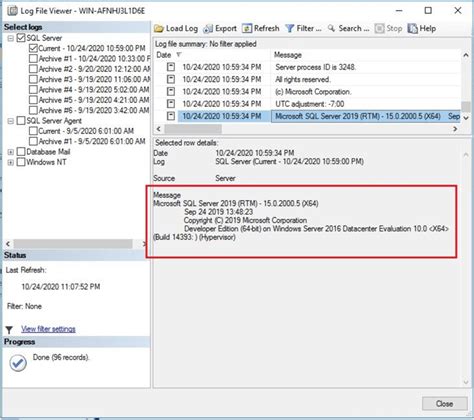Image resolution: width=474 pixels, height=420 pixels.
Task: Expand the Windows NT tree node
Action: coord(11,162)
